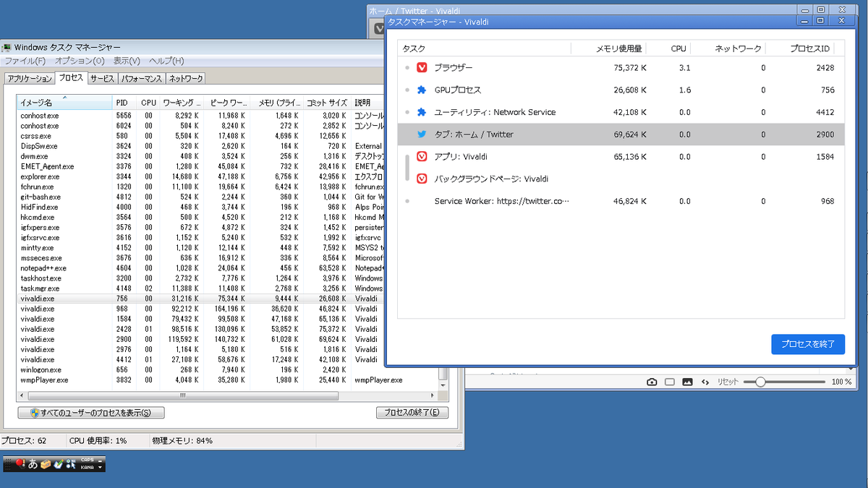The height and width of the screenshot is (488, 868).
Task: Click the IME dictionary pencil icon
Action: coord(59,463)
